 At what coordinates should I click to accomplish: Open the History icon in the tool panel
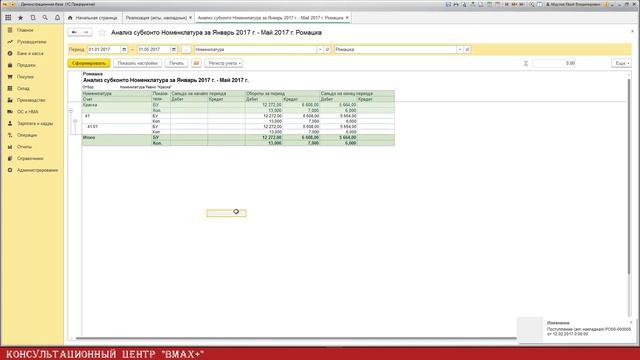pyautogui.click(x=33, y=18)
